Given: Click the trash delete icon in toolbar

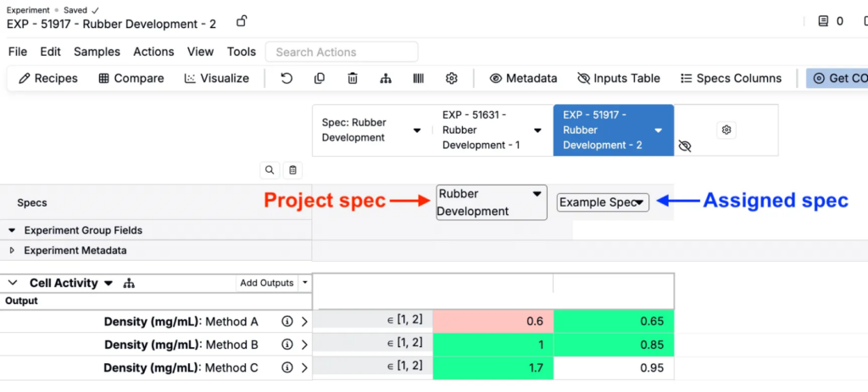Looking at the screenshot, I should tap(353, 79).
